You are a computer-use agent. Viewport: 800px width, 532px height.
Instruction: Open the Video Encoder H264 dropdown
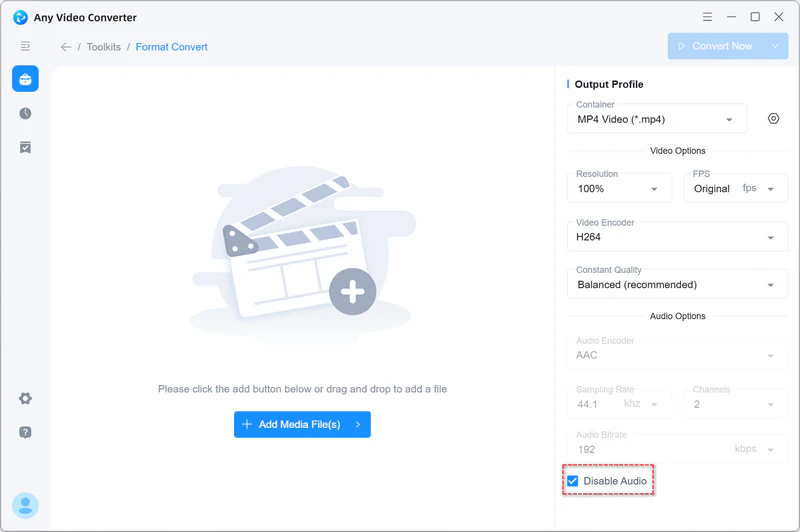(x=678, y=237)
